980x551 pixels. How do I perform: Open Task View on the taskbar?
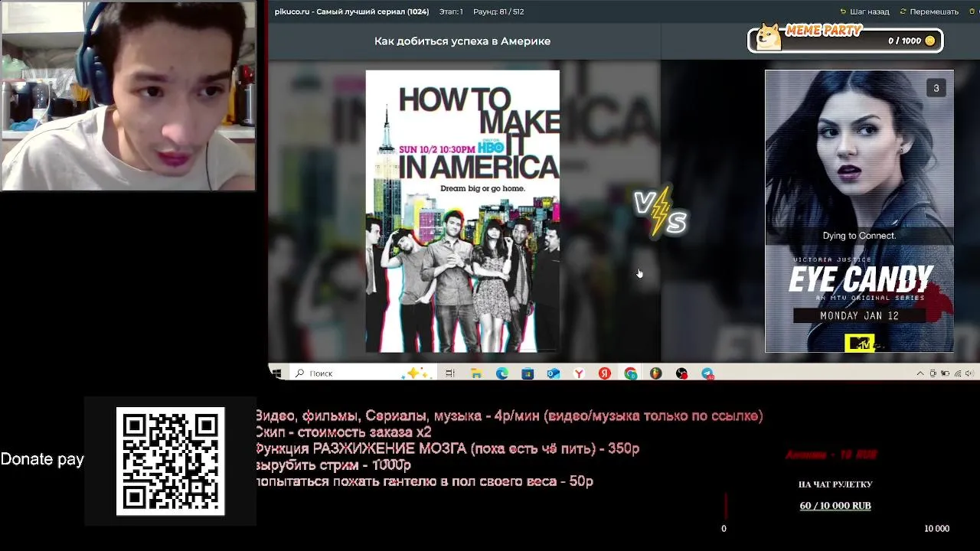click(450, 373)
